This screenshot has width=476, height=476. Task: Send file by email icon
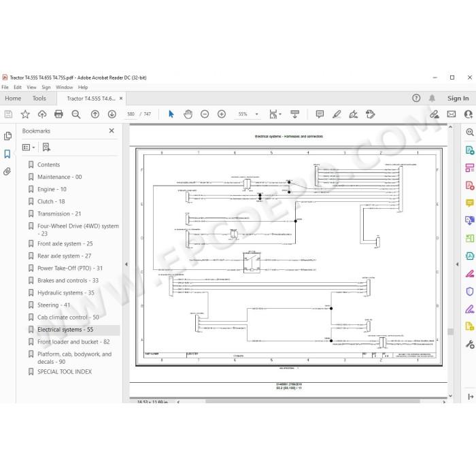(x=452, y=114)
